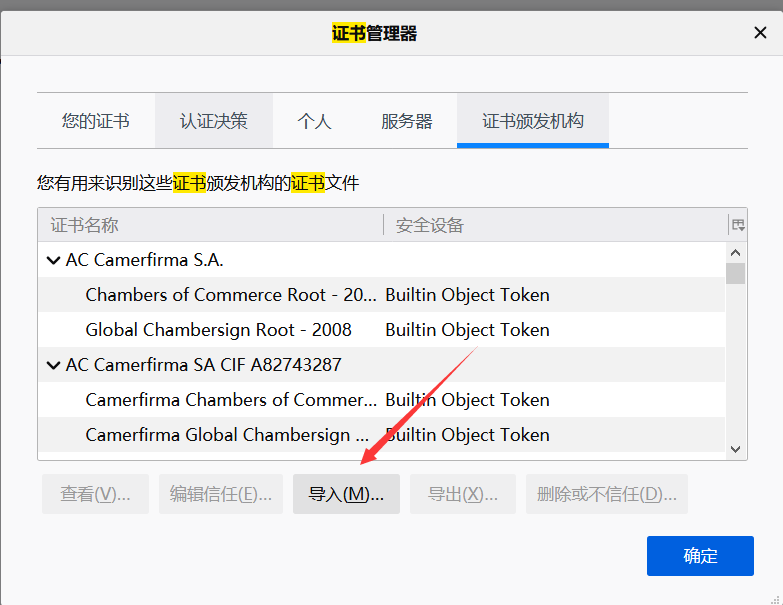Select the 证书颁发机构 tab

(x=533, y=121)
